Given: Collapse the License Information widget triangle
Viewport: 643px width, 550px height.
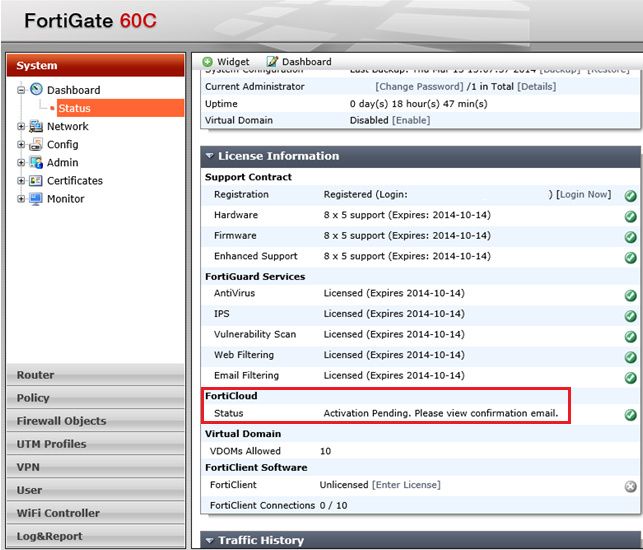Looking at the screenshot, I should tap(210, 156).
